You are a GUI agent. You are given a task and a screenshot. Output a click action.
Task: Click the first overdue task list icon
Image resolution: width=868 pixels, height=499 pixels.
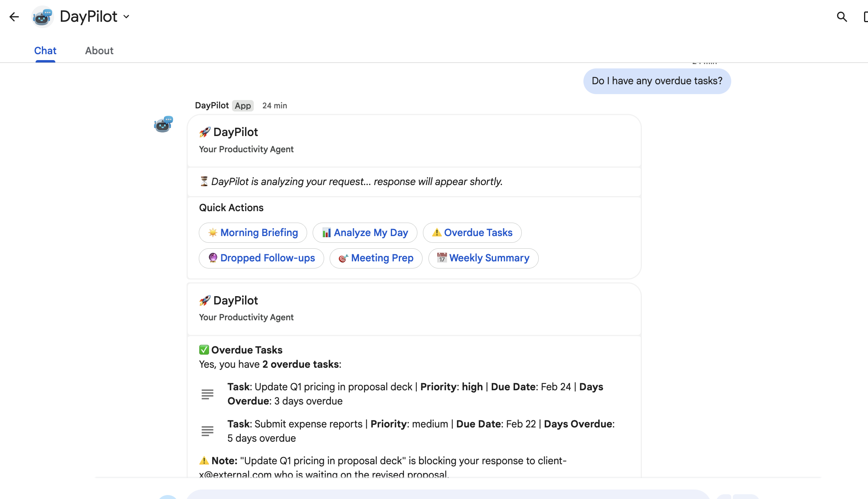pos(208,394)
